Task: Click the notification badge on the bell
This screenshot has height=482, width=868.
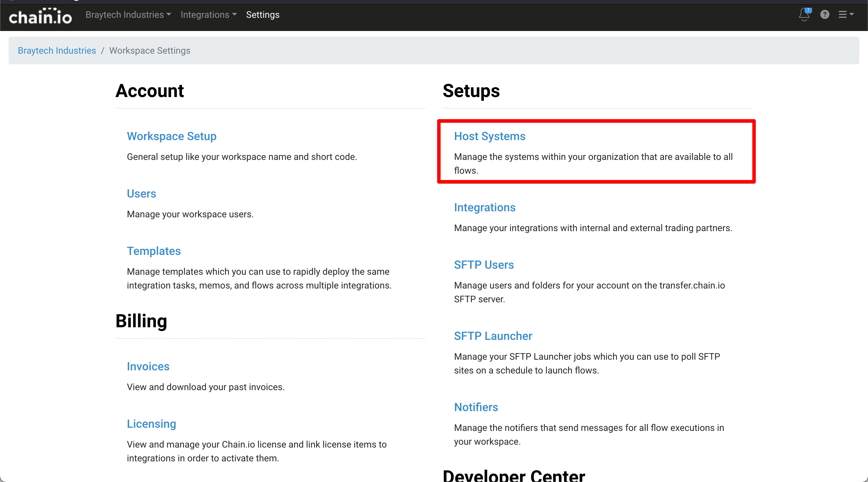Action: 808,10
